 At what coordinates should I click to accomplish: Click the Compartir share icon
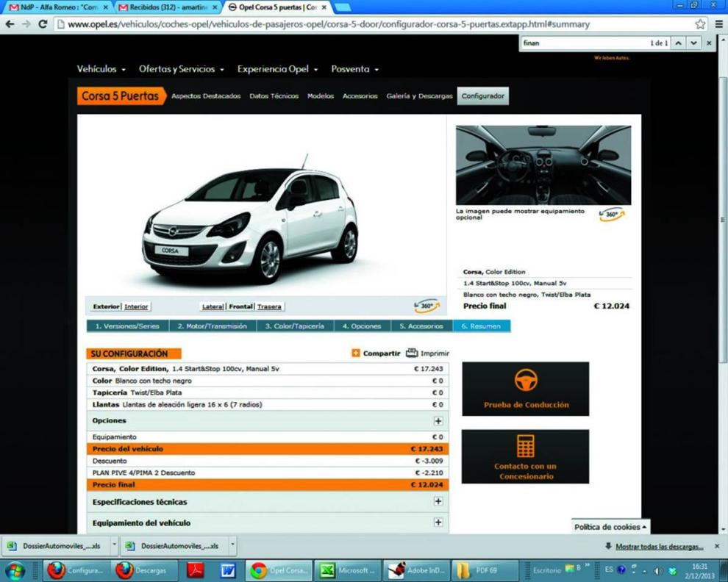(356, 353)
